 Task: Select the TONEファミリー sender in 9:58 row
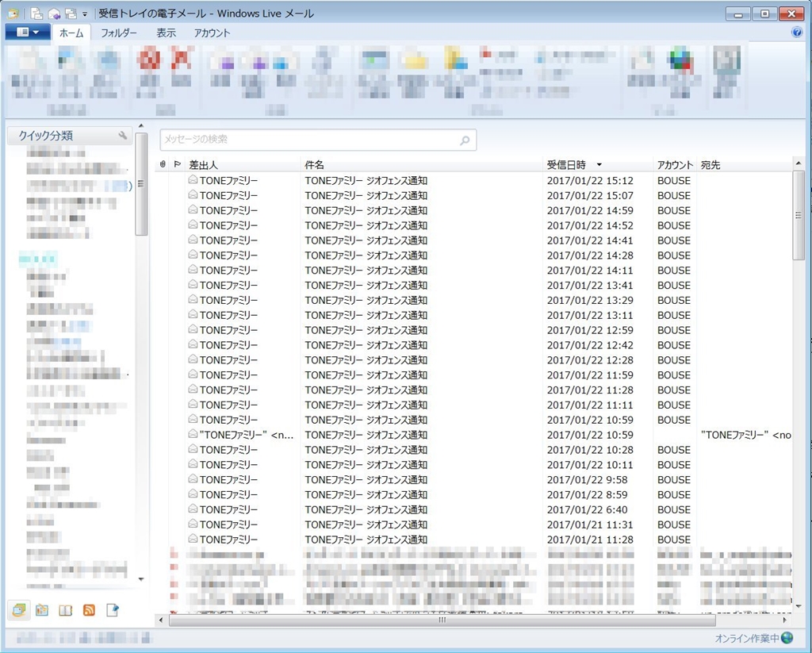[x=228, y=480]
